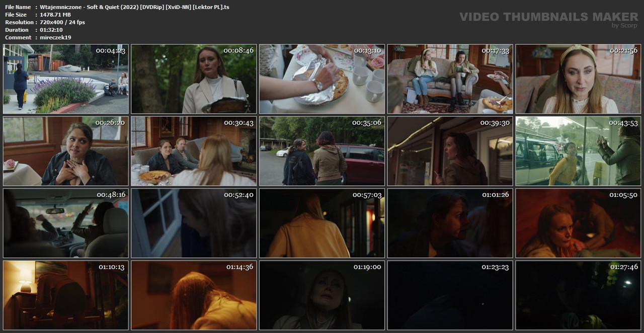
Task: Click the Comment label
Action: coord(18,37)
